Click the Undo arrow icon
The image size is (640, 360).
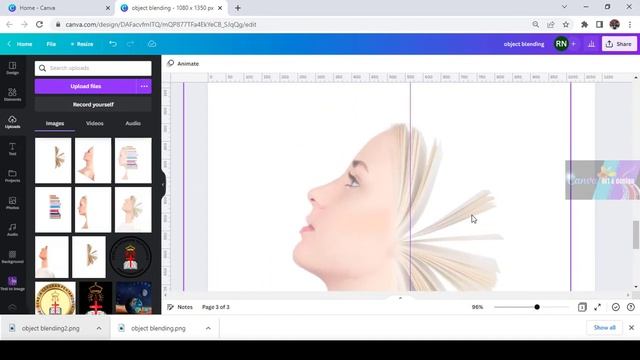[x=113, y=44]
